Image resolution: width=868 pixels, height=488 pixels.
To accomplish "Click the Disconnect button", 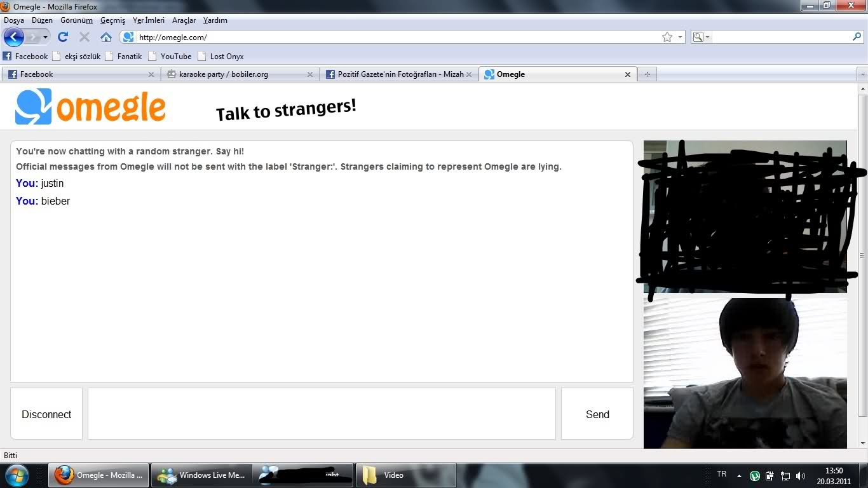I will click(x=46, y=414).
